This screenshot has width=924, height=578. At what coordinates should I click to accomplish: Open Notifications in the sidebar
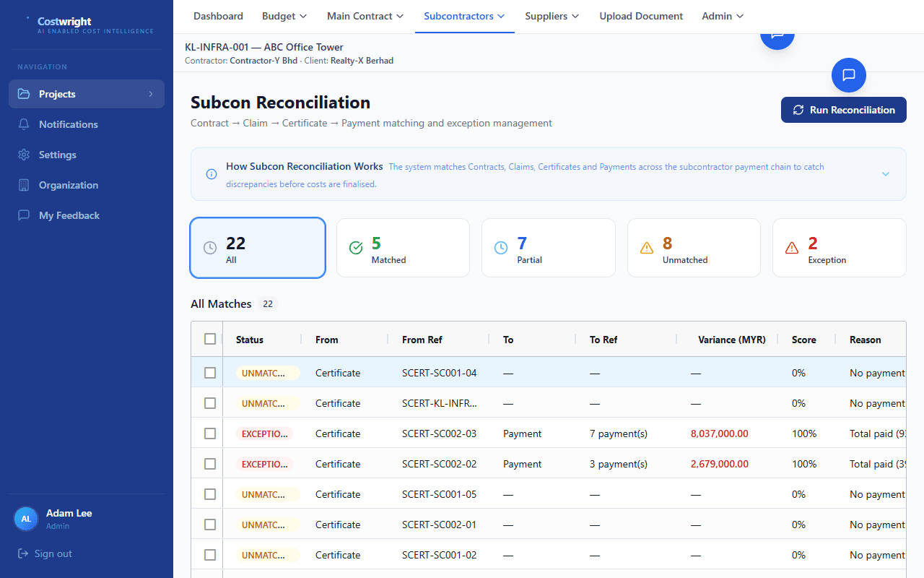[87, 124]
